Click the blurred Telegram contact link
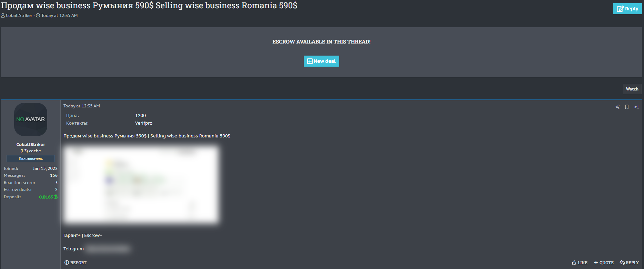 coord(108,249)
